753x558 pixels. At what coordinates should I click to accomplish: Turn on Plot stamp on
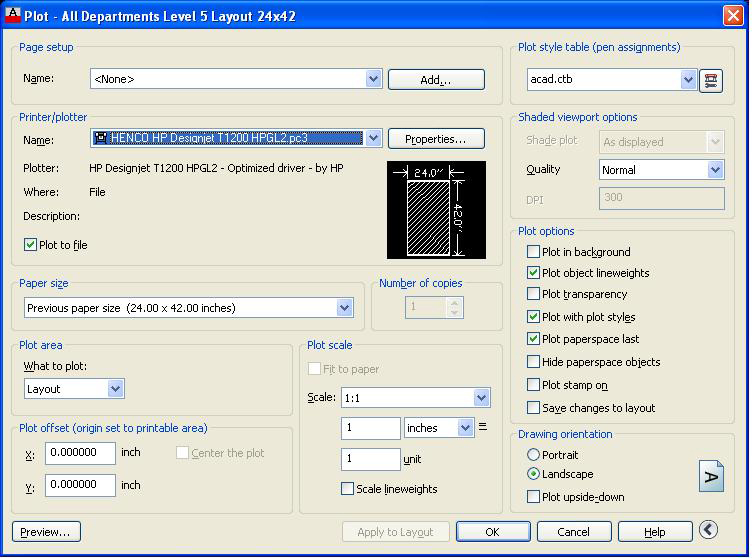tap(533, 385)
